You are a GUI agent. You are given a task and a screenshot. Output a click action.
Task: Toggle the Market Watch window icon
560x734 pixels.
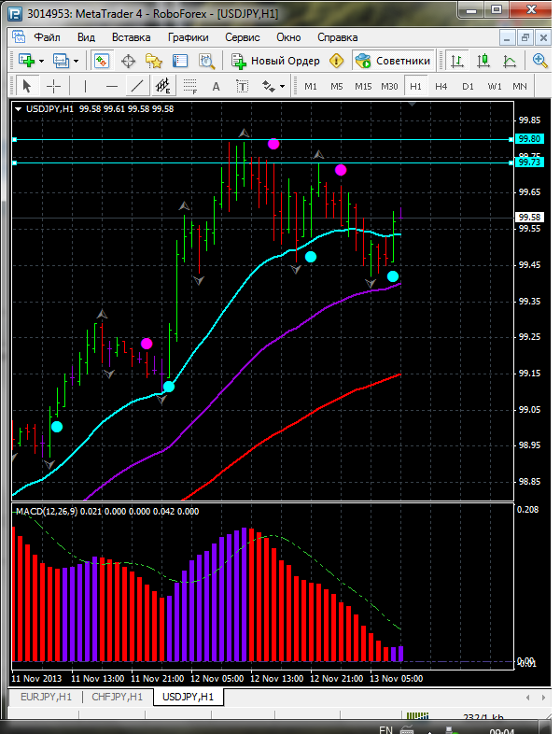click(x=102, y=61)
